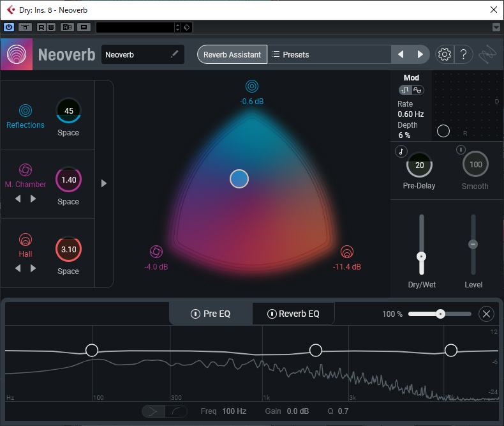
Task: Expand the advanced panel arrow
Action: (104, 183)
